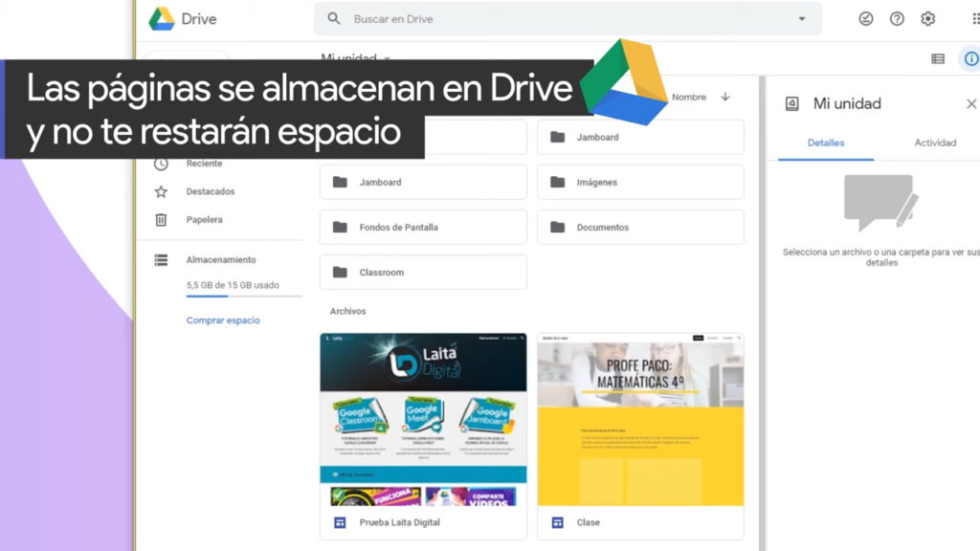Close the Mi unidad details panel

pos(971,103)
